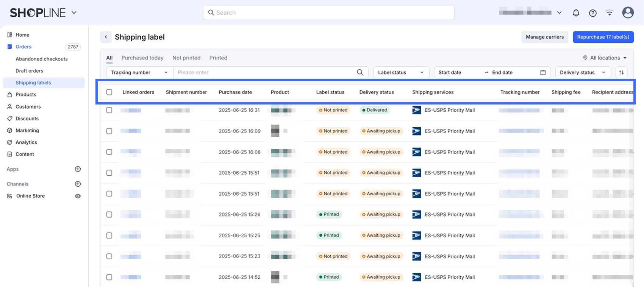Click the search magnifier in tracking filter
This screenshot has width=644, height=287.
point(360,72)
